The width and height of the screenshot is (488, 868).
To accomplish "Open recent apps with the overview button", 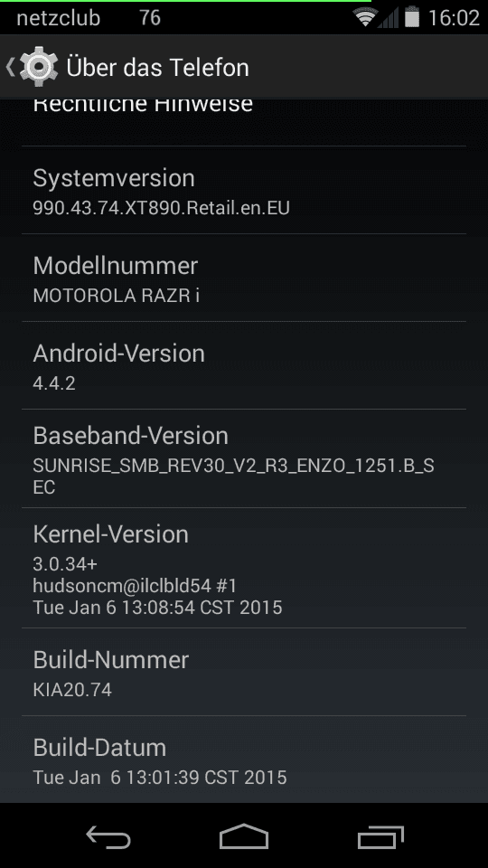I will pos(380,836).
